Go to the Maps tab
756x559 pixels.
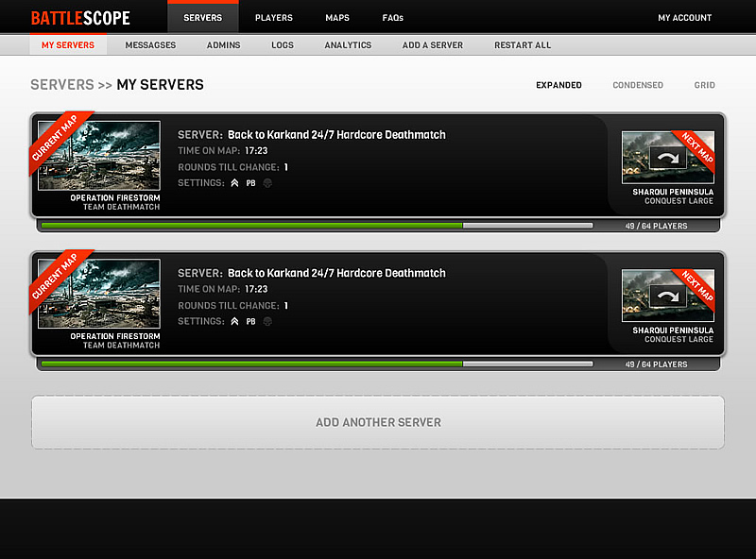(x=337, y=18)
